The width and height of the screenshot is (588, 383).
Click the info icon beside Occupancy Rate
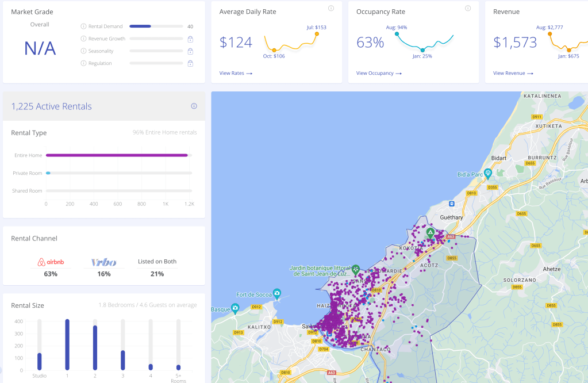click(467, 8)
